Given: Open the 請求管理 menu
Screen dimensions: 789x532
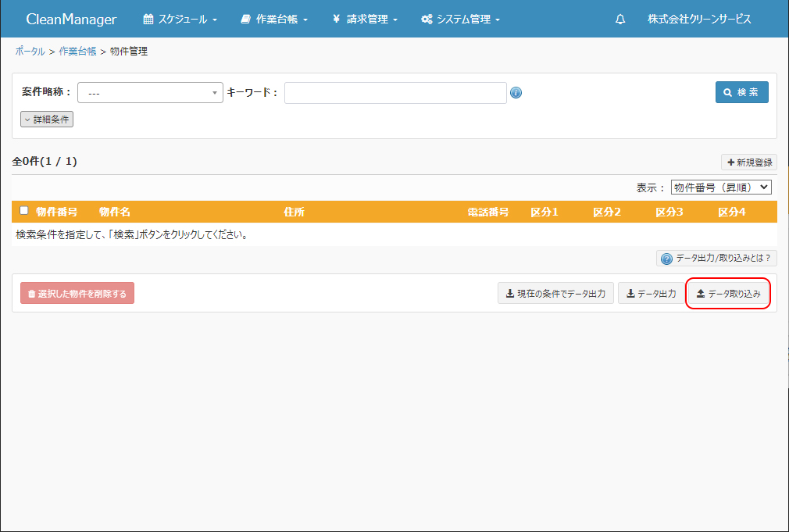Looking at the screenshot, I should tap(365, 20).
